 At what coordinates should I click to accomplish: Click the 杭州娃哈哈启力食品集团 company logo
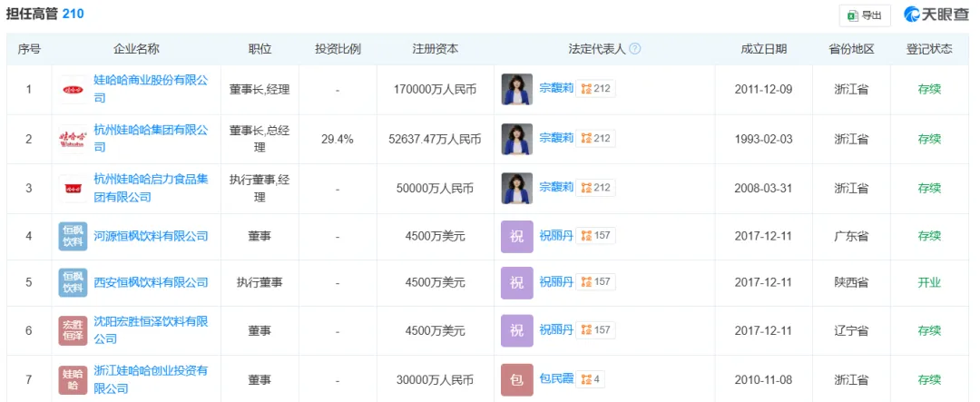click(73, 188)
